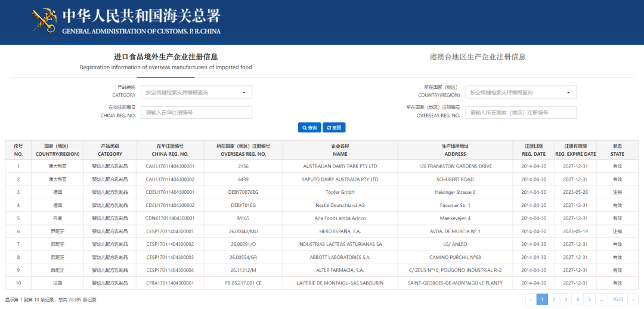Click the NAME column header

click(340, 150)
